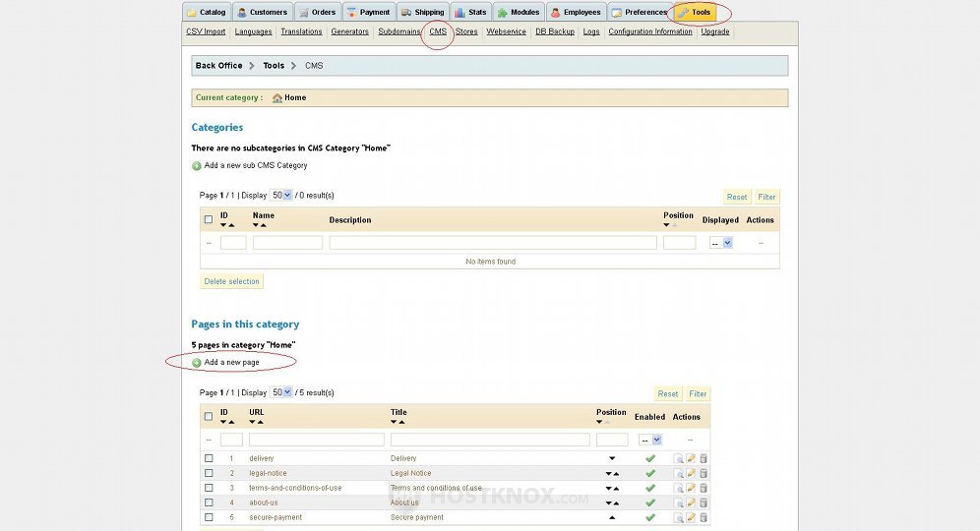Screen dimensions: 980x531
Task: Open the CSV Import submenu link
Action: [206, 31]
